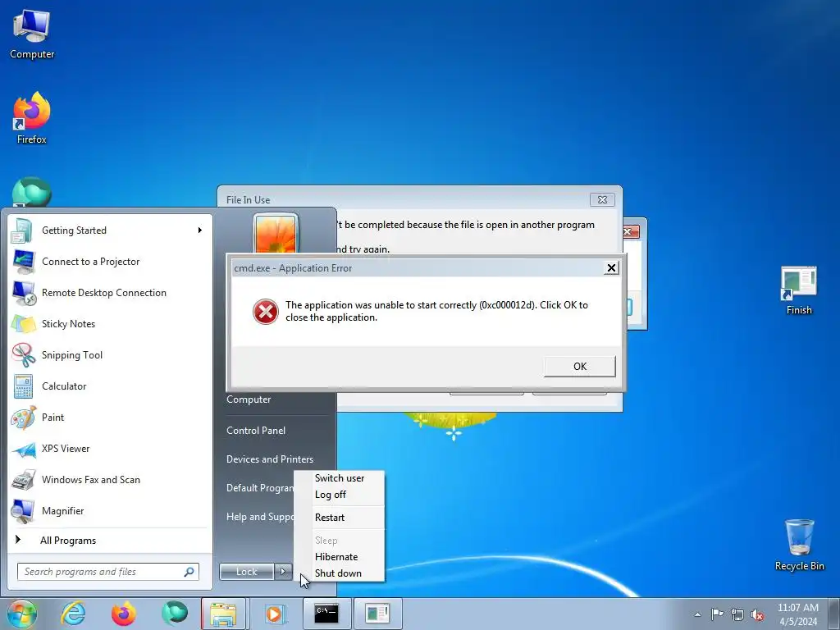
Task: Open Computer from Start menu right pane
Action: (x=249, y=399)
